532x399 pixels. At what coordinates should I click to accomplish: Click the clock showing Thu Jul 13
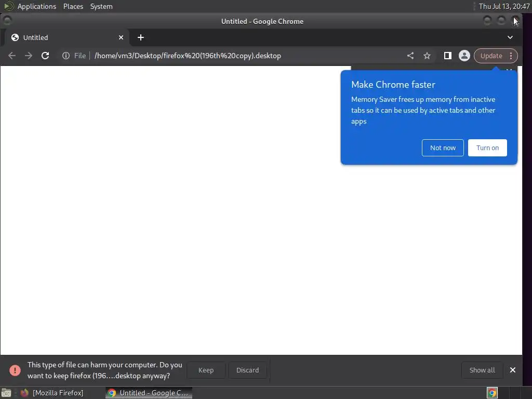[504, 6]
